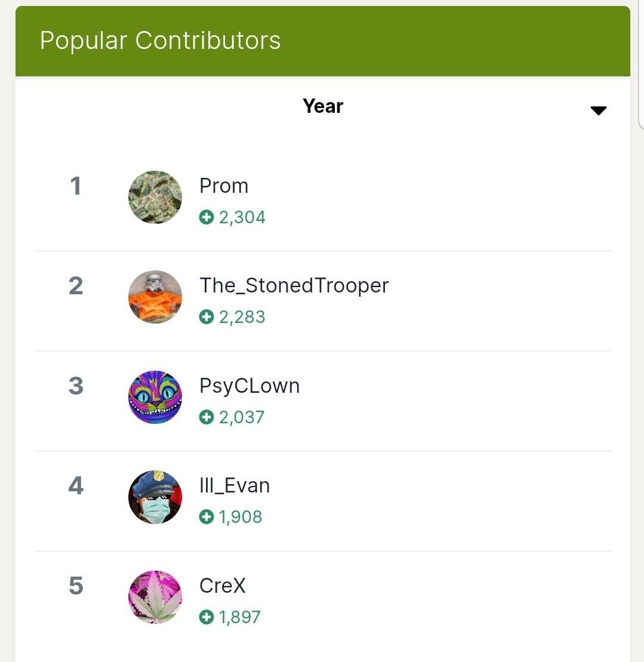Click the plus icon beside 2,283
The height and width of the screenshot is (662, 644).
click(x=207, y=317)
